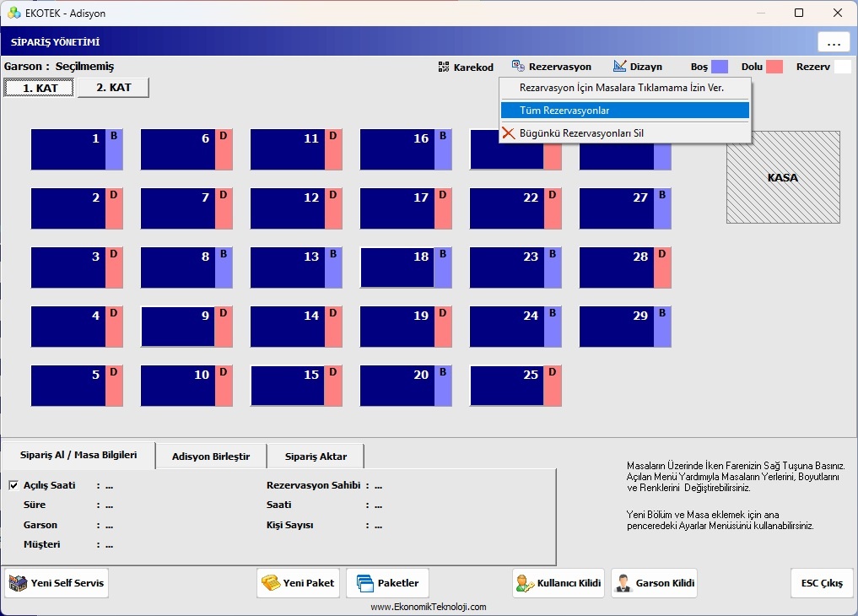
Task: Open the www.EkonomikTeknoloji.com link
Action: [429, 607]
